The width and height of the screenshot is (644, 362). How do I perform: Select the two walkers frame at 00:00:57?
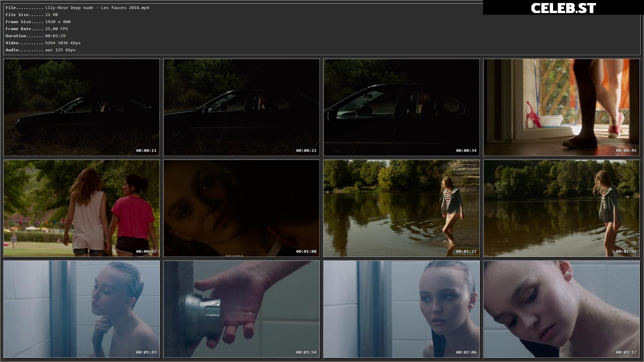pos(82,208)
